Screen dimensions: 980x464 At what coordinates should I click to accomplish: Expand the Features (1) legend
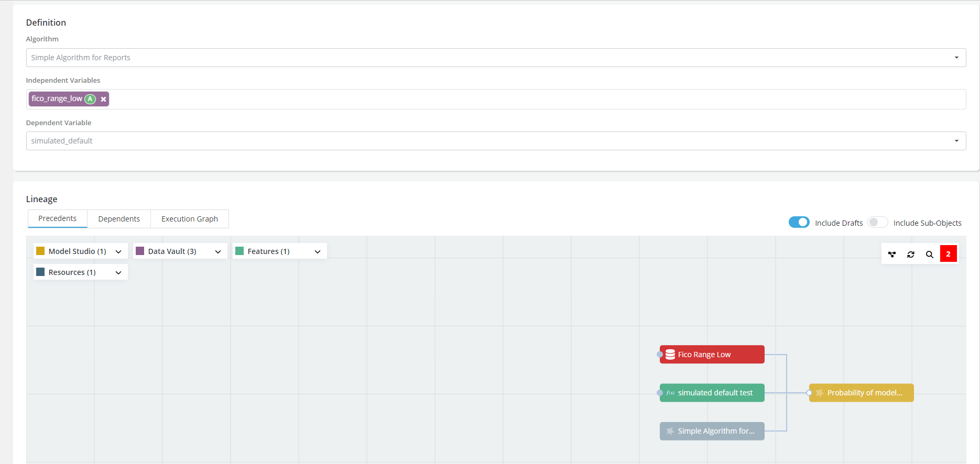tap(318, 251)
